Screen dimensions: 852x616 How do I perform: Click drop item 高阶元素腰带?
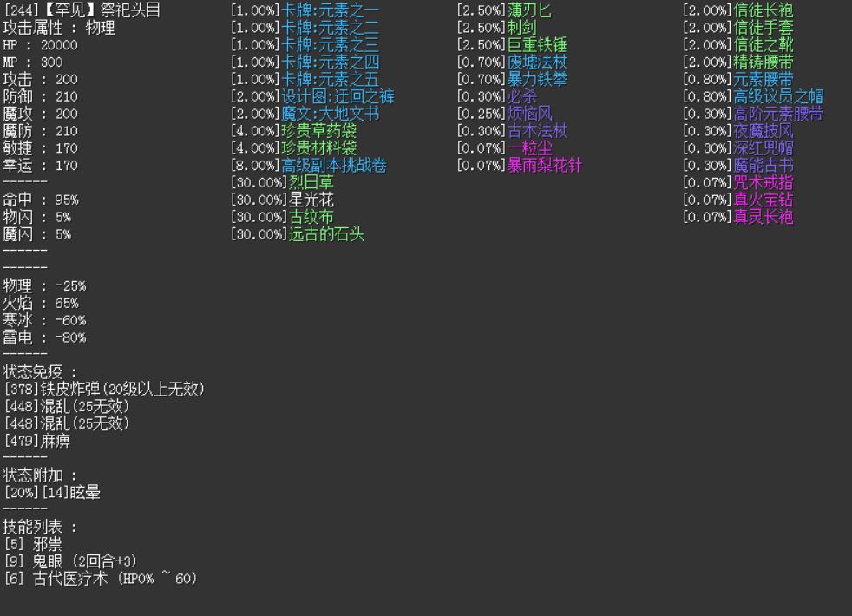point(778,114)
